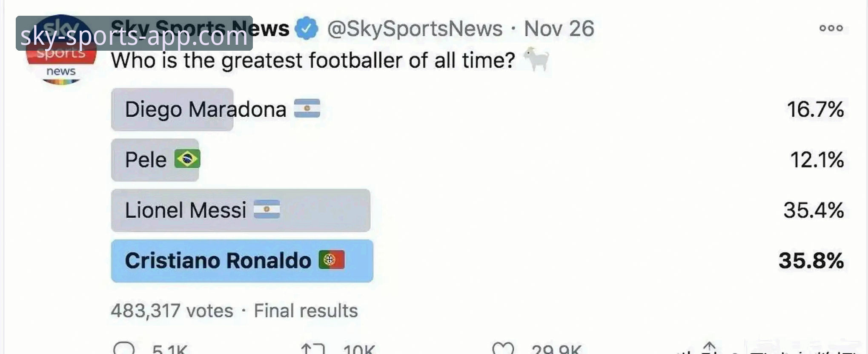Image resolution: width=868 pixels, height=354 pixels.
Task: Like the tweet with the heart icon
Action: [503, 349]
